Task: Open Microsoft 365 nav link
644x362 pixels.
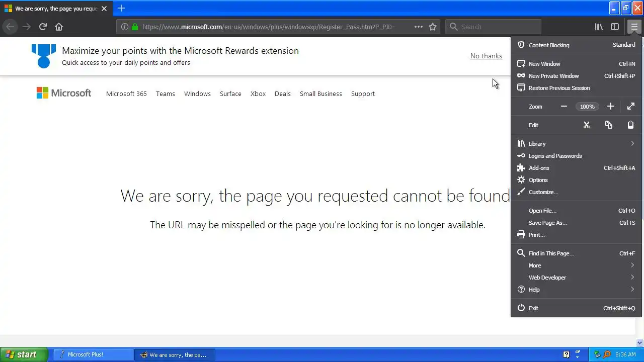Action: tap(126, 94)
